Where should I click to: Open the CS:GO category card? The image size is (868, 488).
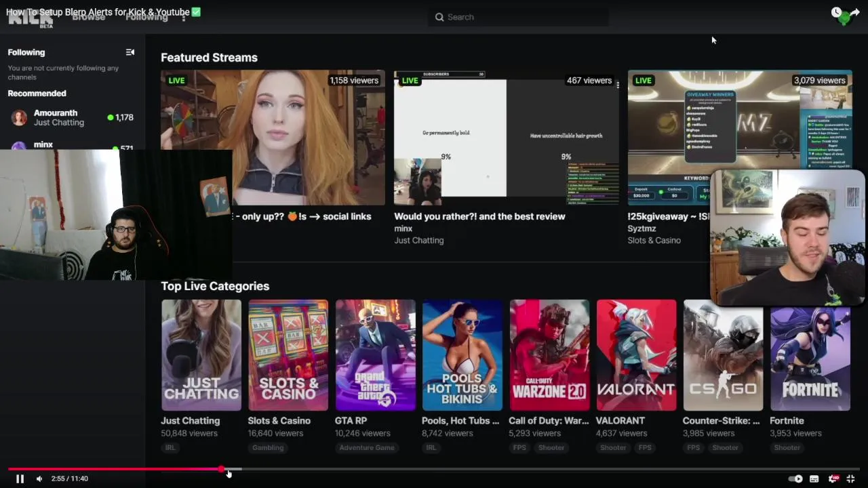(723, 355)
